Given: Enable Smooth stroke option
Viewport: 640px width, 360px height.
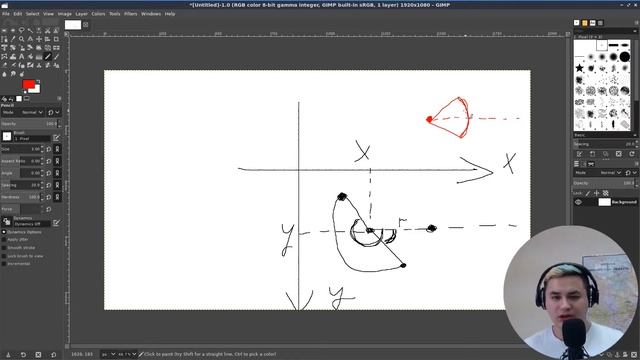Looking at the screenshot, I should [x=4, y=248].
